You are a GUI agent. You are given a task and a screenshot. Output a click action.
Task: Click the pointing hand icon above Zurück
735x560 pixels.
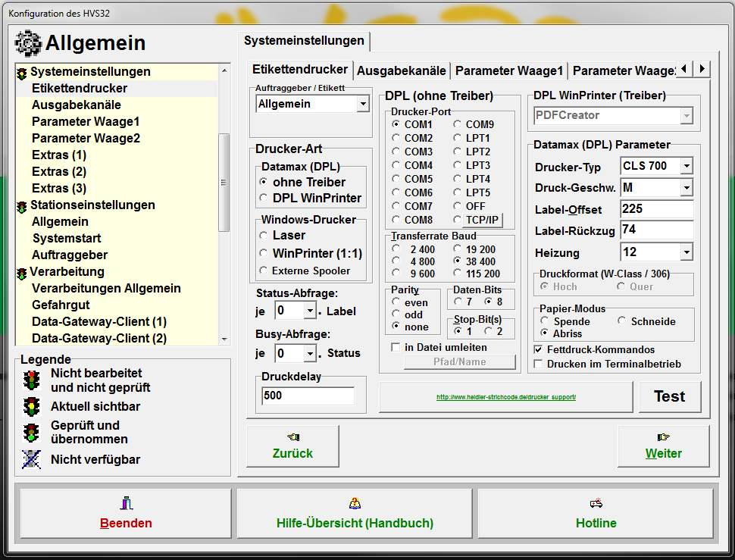pyautogui.click(x=292, y=436)
